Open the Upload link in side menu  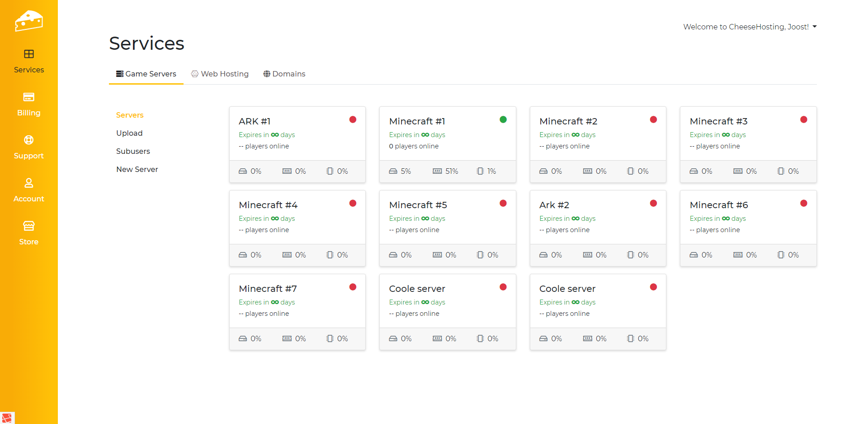[x=129, y=133]
